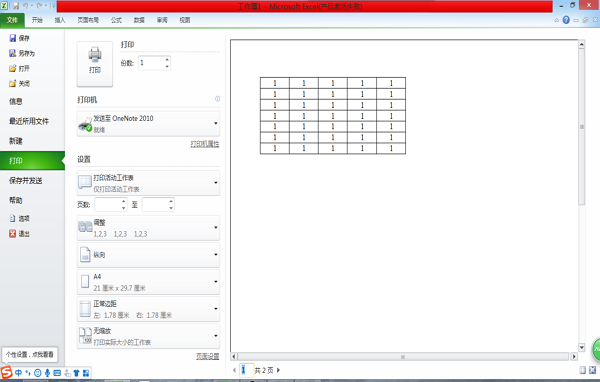Click the Open folder icon entry
Image resolution: width=600 pixels, height=382 pixels.
[13, 69]
